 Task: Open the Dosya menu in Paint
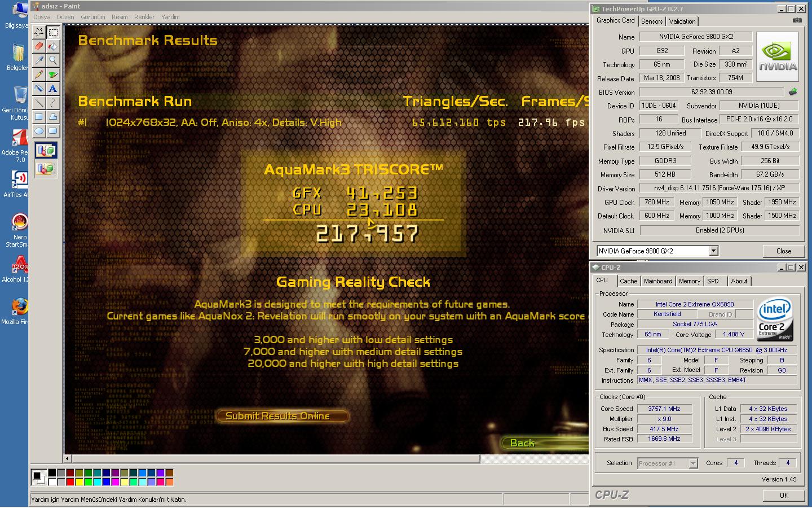(x=42, y=17)
